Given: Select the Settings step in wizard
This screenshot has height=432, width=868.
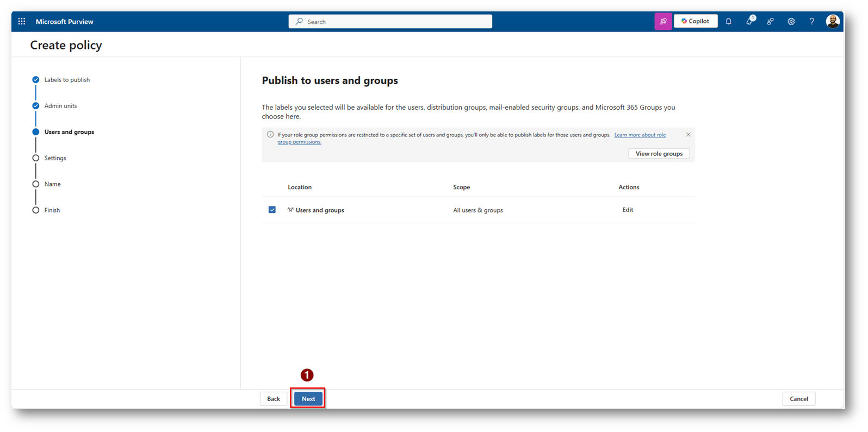Looking at the screenshot, I should (x=55, y=158).
